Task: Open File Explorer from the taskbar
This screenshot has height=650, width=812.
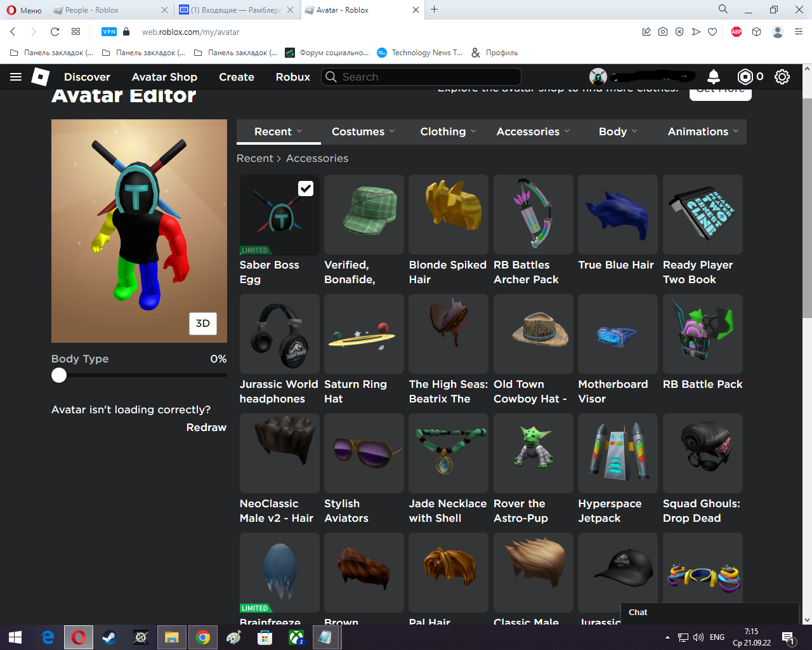Action: click(172, 637)
